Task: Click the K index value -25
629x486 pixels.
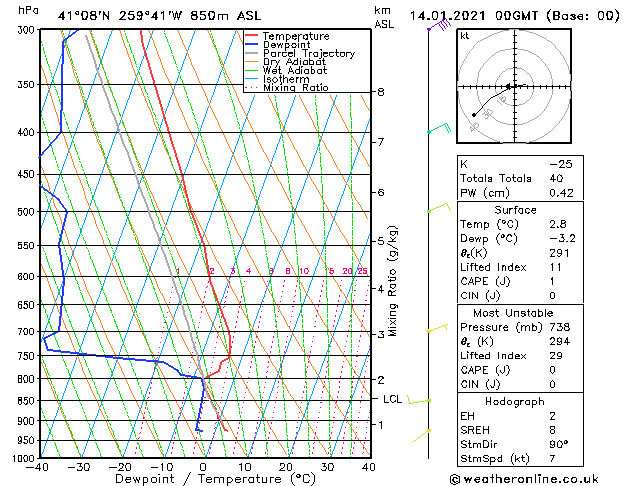Action: pyautogui.click(x=561, y=164)
